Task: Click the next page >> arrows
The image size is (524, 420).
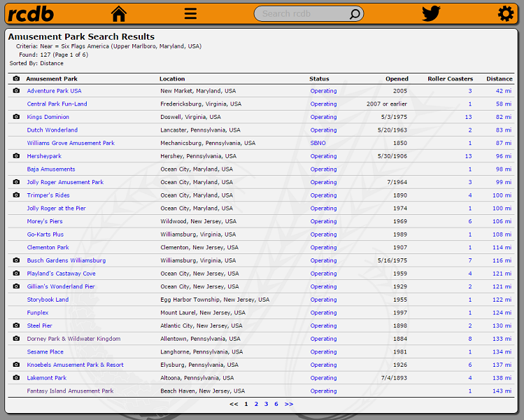Action: 289,404
